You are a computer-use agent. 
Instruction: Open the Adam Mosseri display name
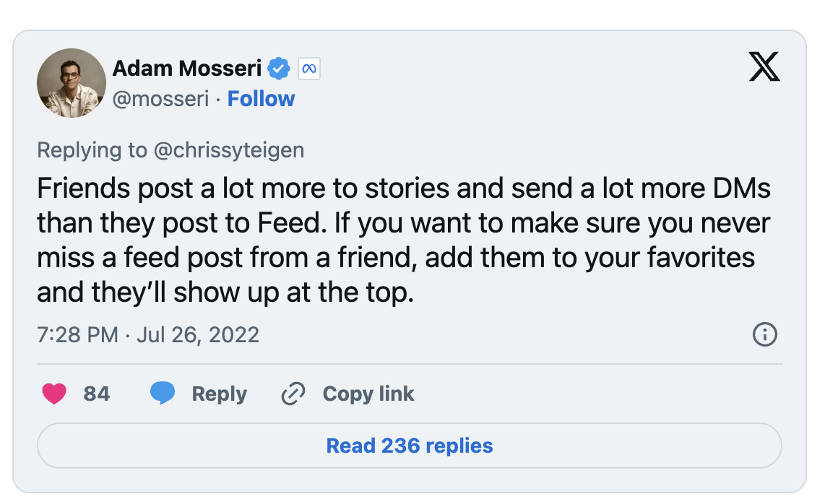point(186,69)
